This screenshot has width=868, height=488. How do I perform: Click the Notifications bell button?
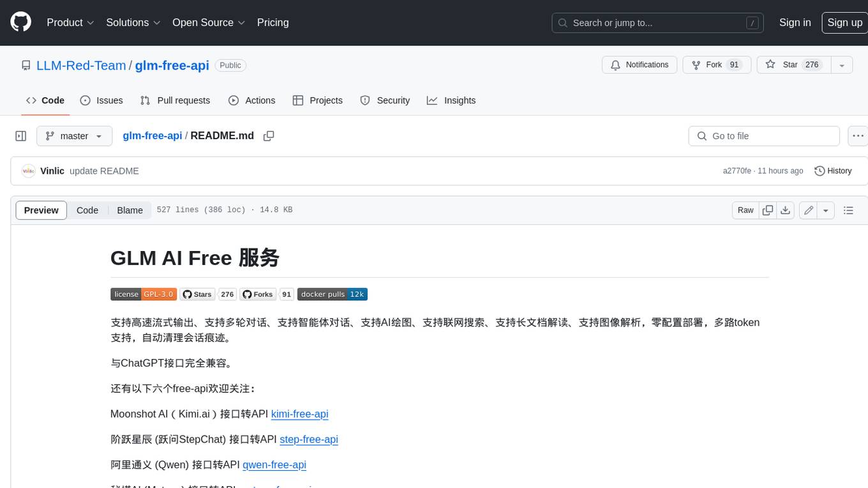click(640, 65)
